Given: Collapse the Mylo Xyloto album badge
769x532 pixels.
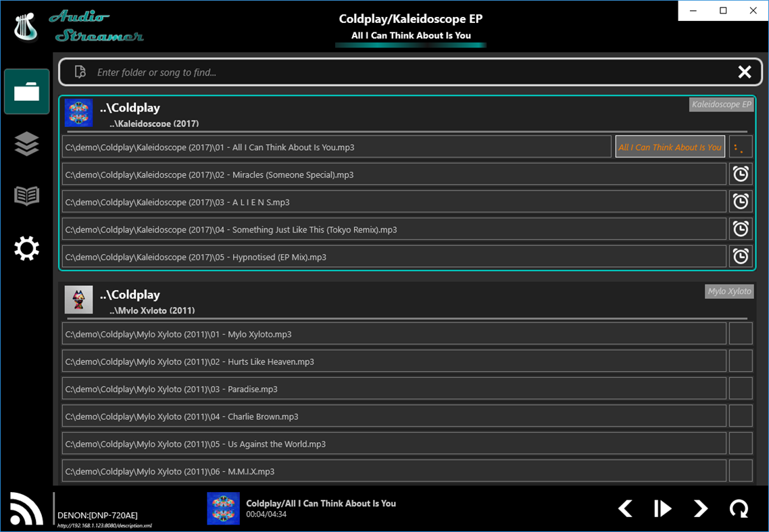Looking at the screenshot, I should point(729,291).
